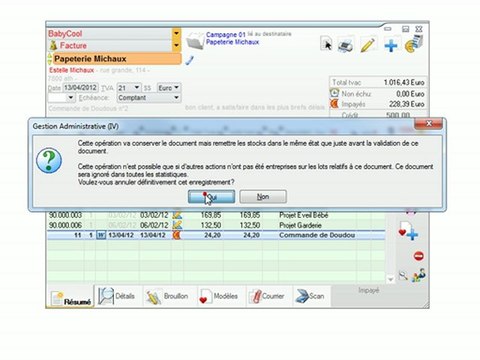Click the status icon in the Projet Garderie row

point(177,225)
